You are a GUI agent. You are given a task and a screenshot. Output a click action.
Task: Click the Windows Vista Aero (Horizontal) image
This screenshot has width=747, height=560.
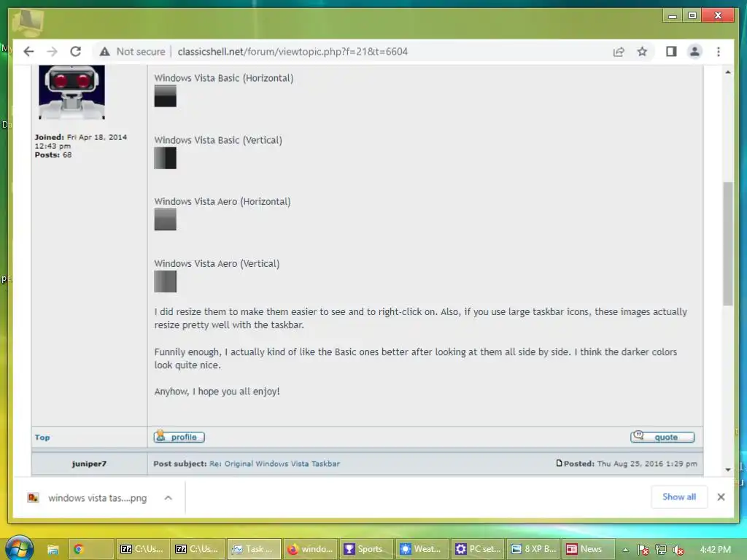166,219
